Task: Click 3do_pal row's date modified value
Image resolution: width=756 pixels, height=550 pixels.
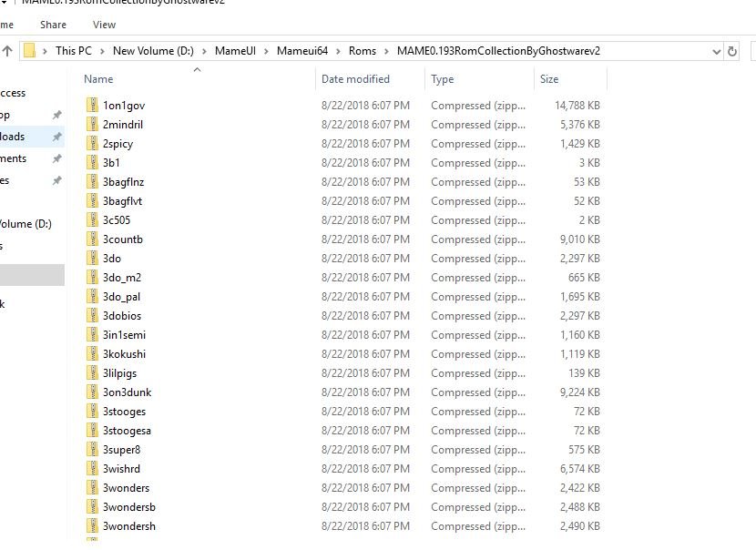Action: click(365, 297)
